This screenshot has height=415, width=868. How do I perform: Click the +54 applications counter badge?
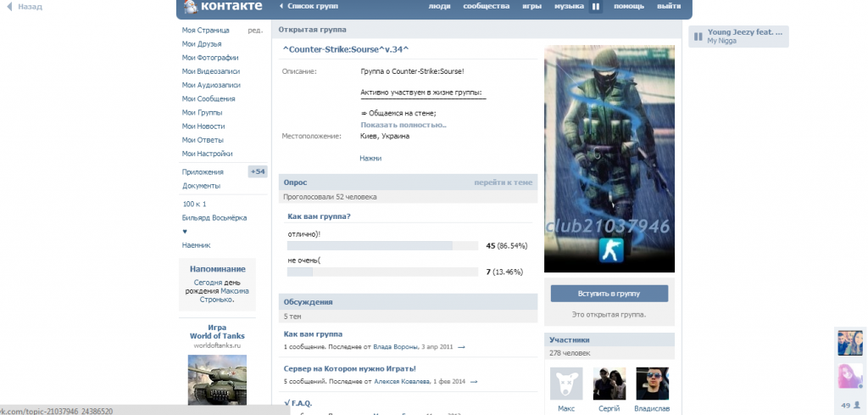coord(258,171)
